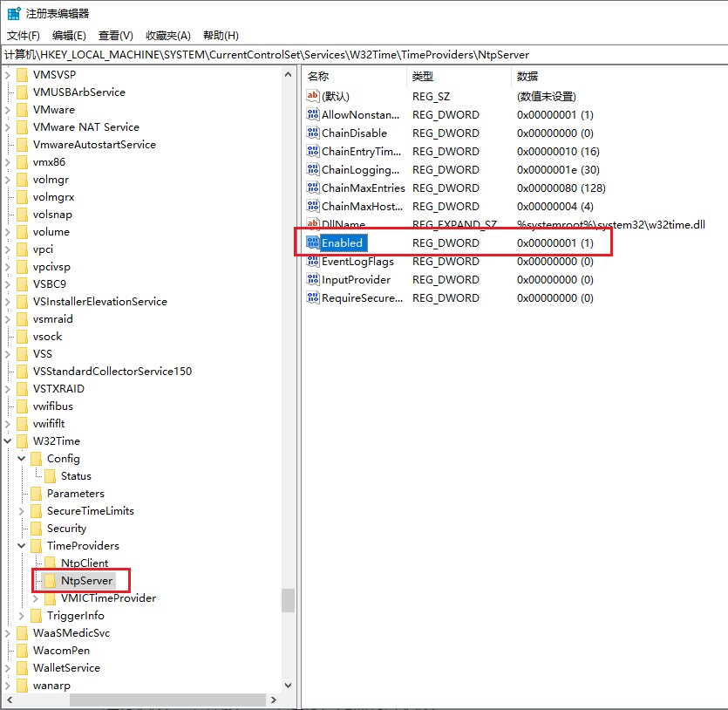Click the EventLogFlags DWORD value icon
Screen dimensions: 728x710
[x=313, y=261]
